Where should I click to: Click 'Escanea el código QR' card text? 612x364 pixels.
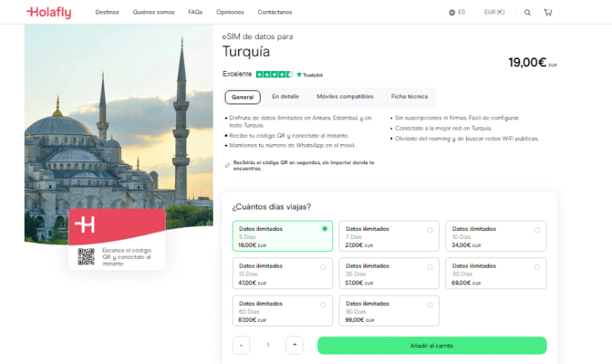click(x=127, y=256)
